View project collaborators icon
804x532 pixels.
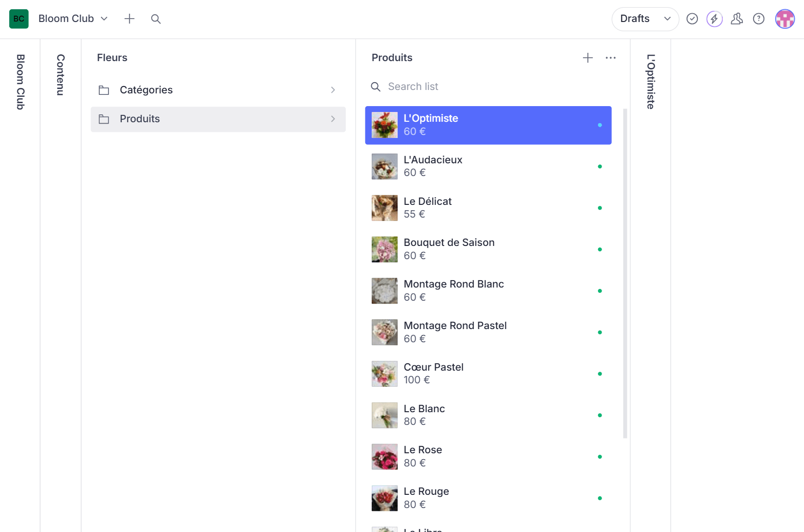point(737,19)
